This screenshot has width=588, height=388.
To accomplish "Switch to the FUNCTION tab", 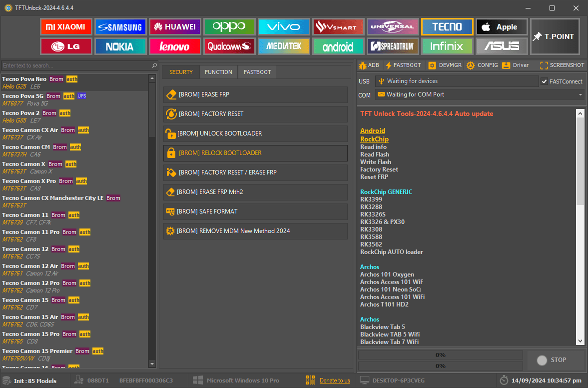I will 218,71.
